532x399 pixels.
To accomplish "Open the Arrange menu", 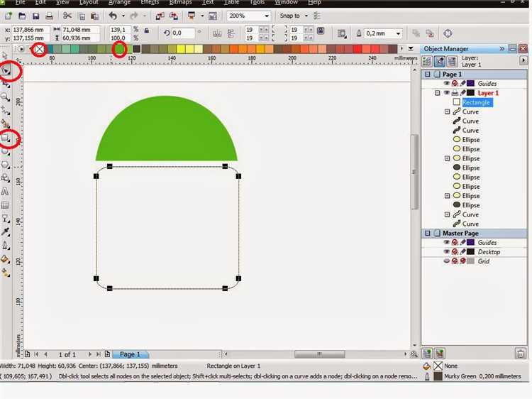I will 119,2.
